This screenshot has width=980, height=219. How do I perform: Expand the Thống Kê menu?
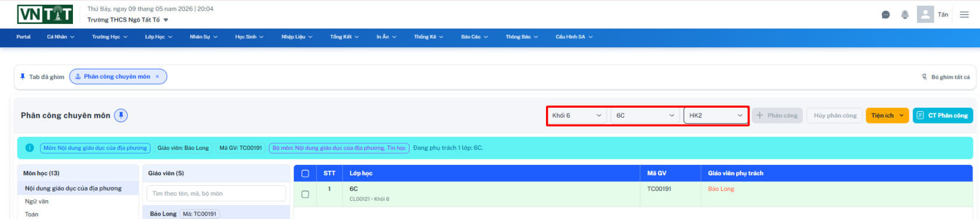coord(429,37)
